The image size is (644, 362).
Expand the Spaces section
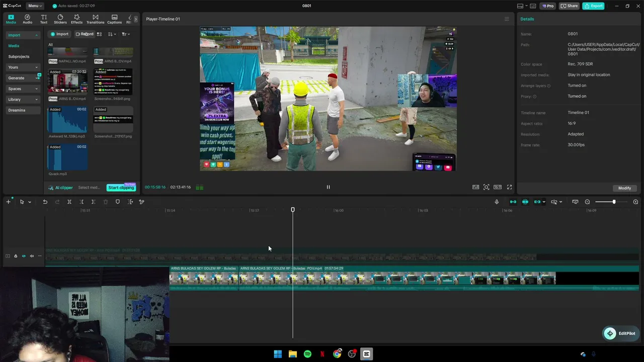[x=23, y=89]
